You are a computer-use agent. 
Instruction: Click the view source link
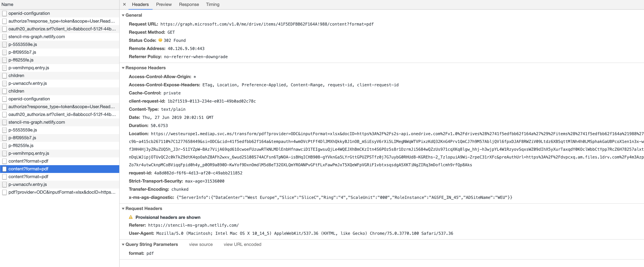[x=201, y=244]
